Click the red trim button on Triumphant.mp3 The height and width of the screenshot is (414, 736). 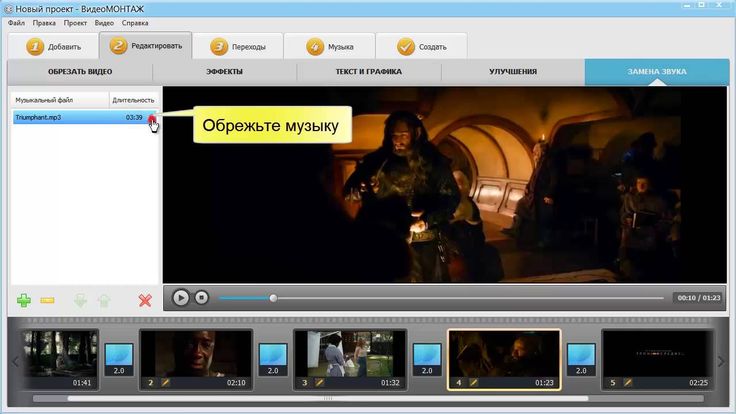tap(152, 118)
